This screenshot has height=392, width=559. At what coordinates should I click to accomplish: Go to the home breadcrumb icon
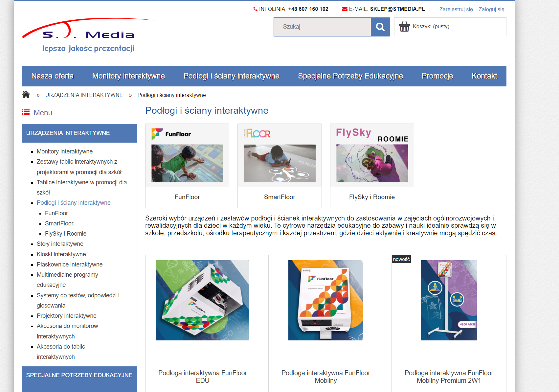(26, 95)
